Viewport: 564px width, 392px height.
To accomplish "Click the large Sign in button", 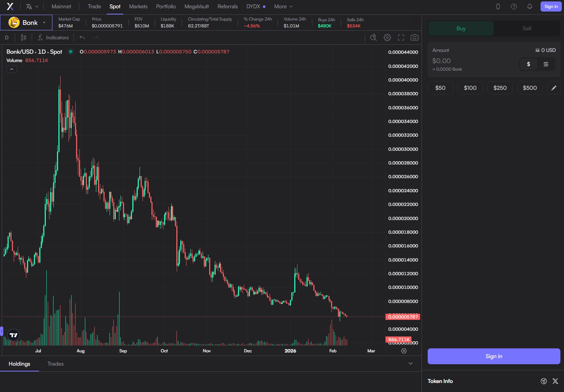I will [494, 356].
